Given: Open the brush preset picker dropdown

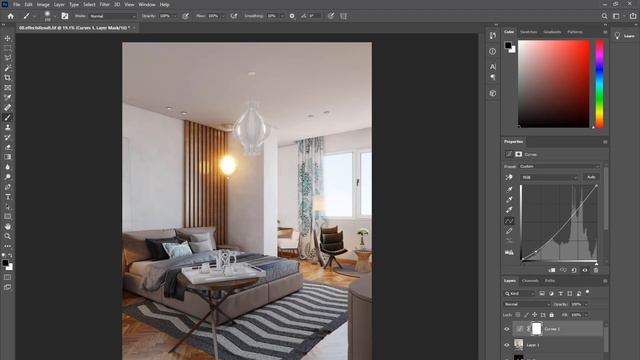Looking at the screenshot, I should click(55, 16).
